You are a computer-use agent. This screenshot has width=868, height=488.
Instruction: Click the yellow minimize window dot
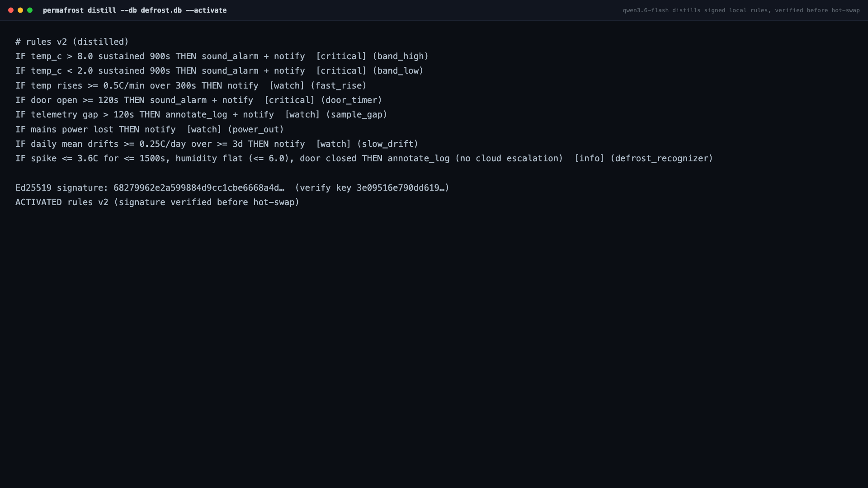pos(20,10)
